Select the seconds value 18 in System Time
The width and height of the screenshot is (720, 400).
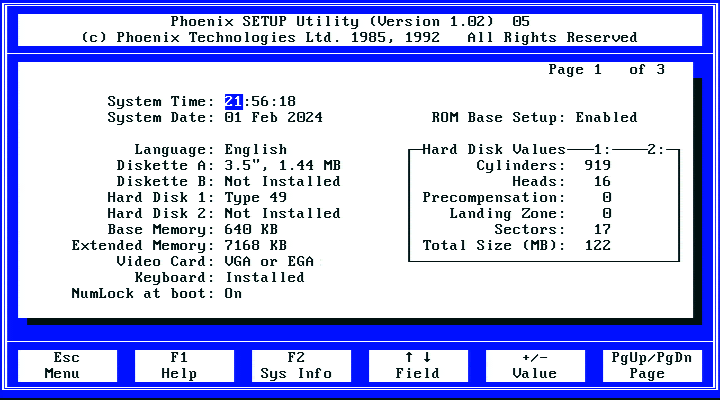287,101
